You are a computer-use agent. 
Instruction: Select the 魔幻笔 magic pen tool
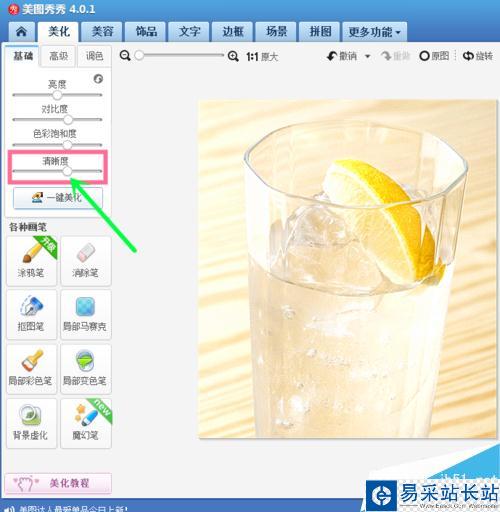coord(86,423)
